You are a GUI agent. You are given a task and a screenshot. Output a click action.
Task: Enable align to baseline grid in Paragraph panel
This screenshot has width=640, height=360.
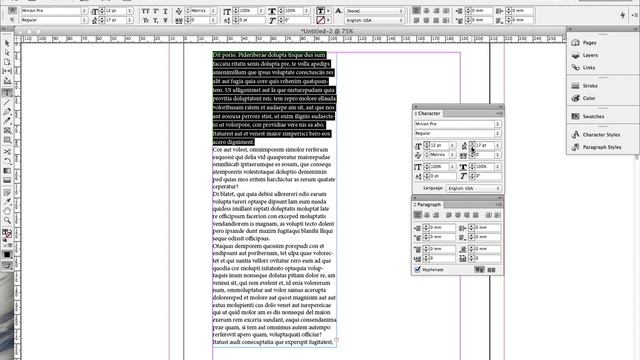[x=491, y=270]
